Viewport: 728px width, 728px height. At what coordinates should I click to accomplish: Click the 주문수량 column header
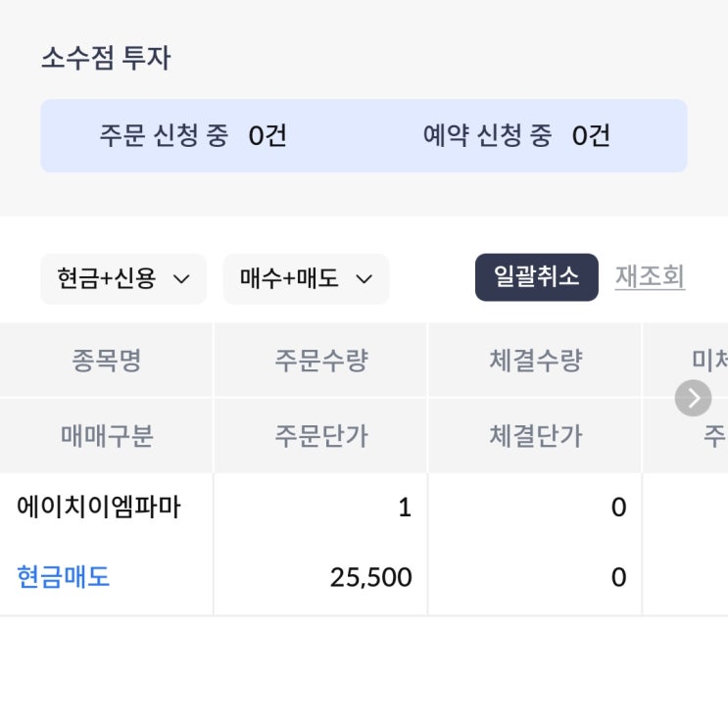point(320,361)
